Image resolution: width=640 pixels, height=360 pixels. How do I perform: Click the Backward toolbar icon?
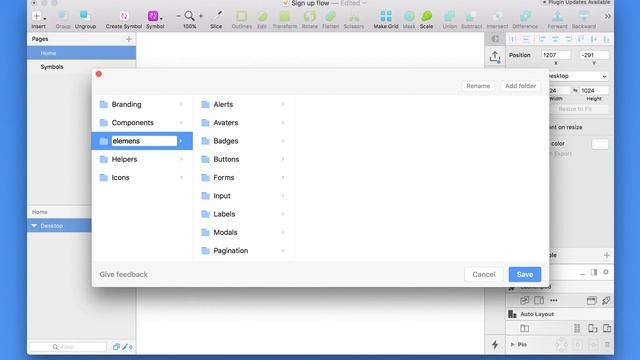[x=584, y=16]
